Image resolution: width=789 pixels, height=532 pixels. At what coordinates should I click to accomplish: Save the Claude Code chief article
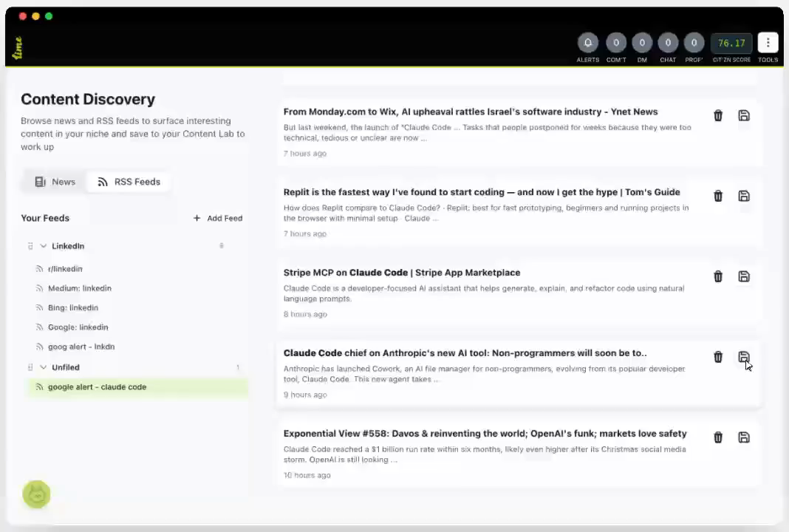pos(744,358)
